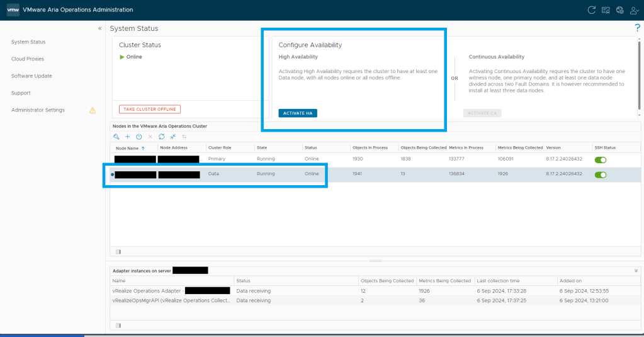The width and height of the screenshot is (644, 337).
Task: Go to Software Update page
Action: click(x=31, y=76)
